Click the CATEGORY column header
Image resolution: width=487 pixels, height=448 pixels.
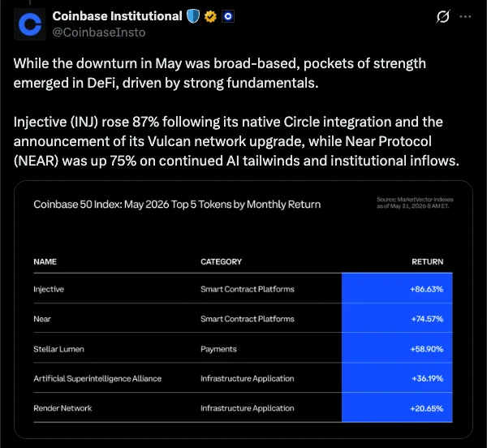tap(221, 261)
